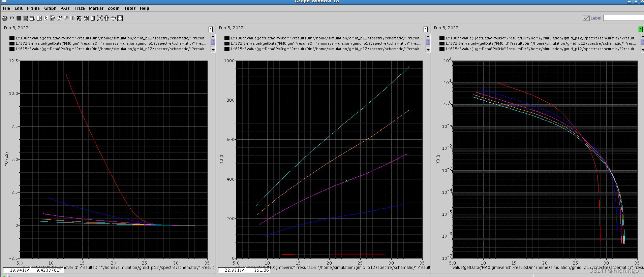Screen dimensions: 644x277
Task: Click the 22.931/V readout value
Action: (234, 270)
